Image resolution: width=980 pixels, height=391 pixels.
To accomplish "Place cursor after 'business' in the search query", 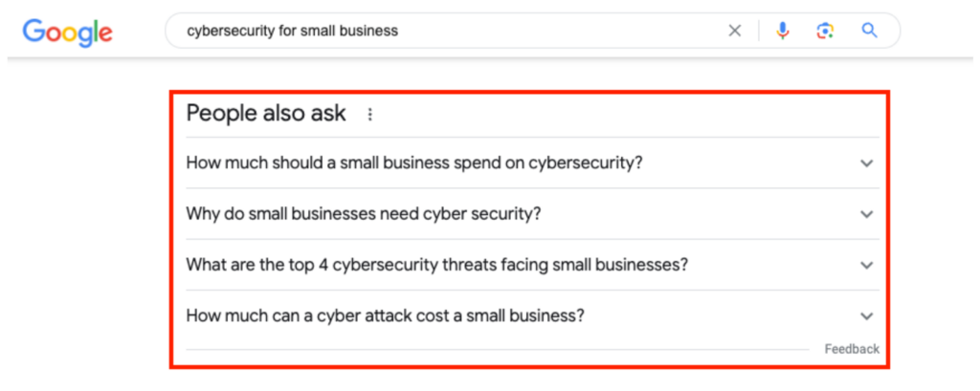I will tap(399, 31).
